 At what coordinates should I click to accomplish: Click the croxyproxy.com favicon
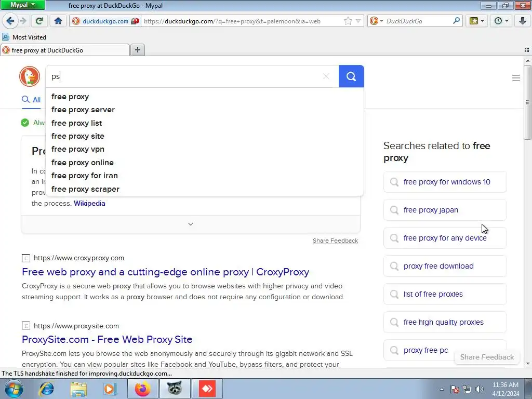[x=26, y=258]
